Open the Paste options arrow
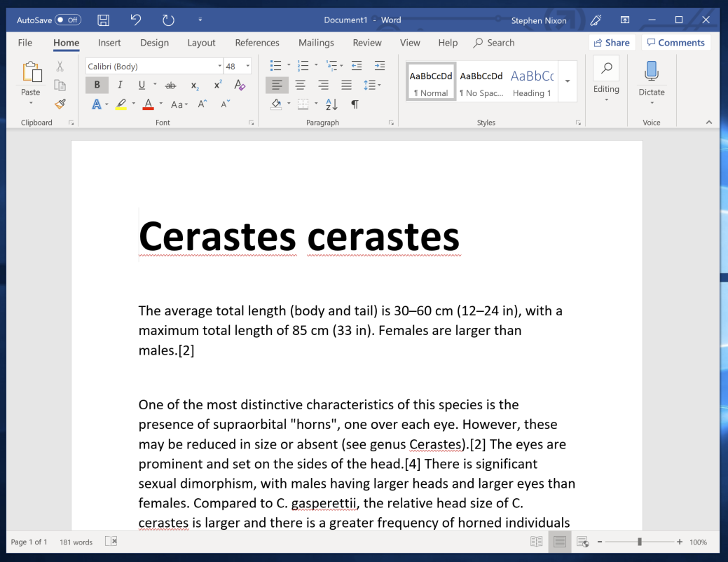The image size is (728, 562). (31, 102)
